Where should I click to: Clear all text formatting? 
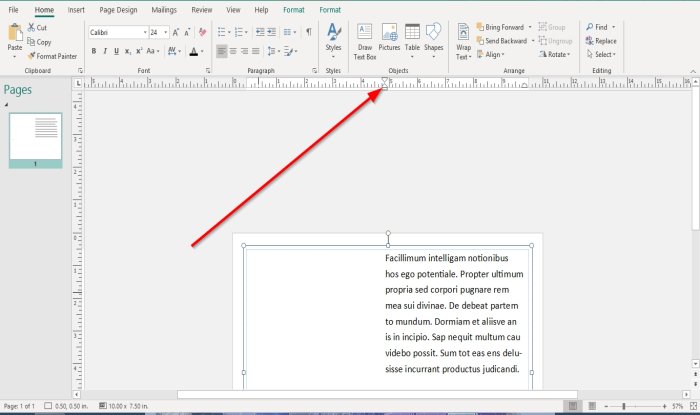203,32
